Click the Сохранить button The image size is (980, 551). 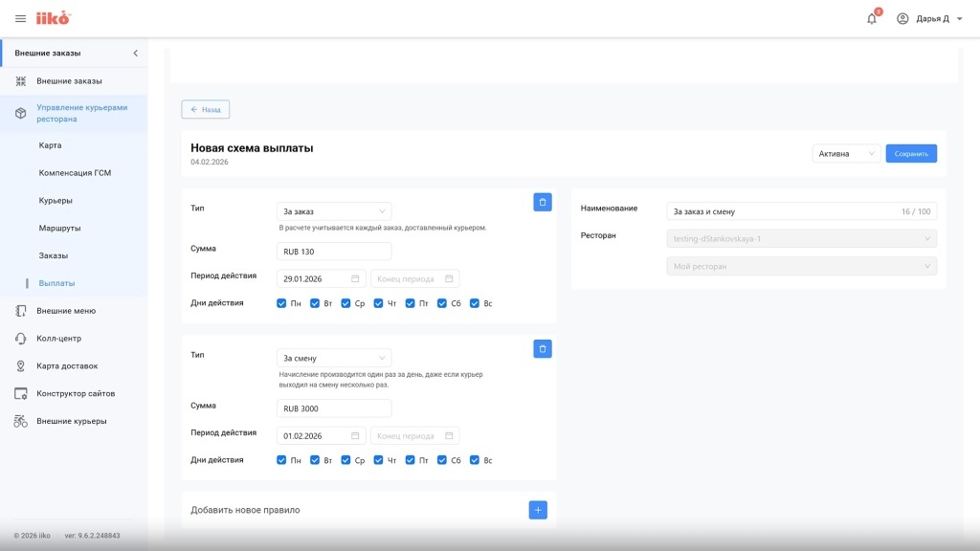(911, 154)
